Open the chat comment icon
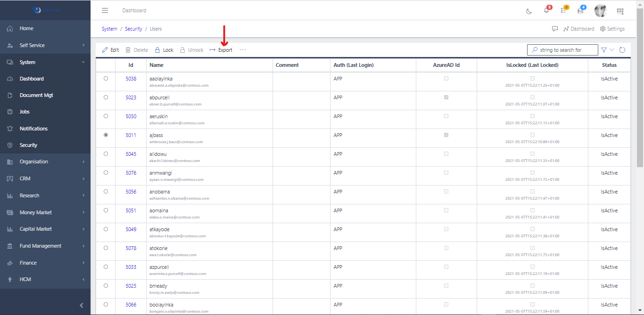The width and height of the screenshot is (644, 315). [555, 29]
